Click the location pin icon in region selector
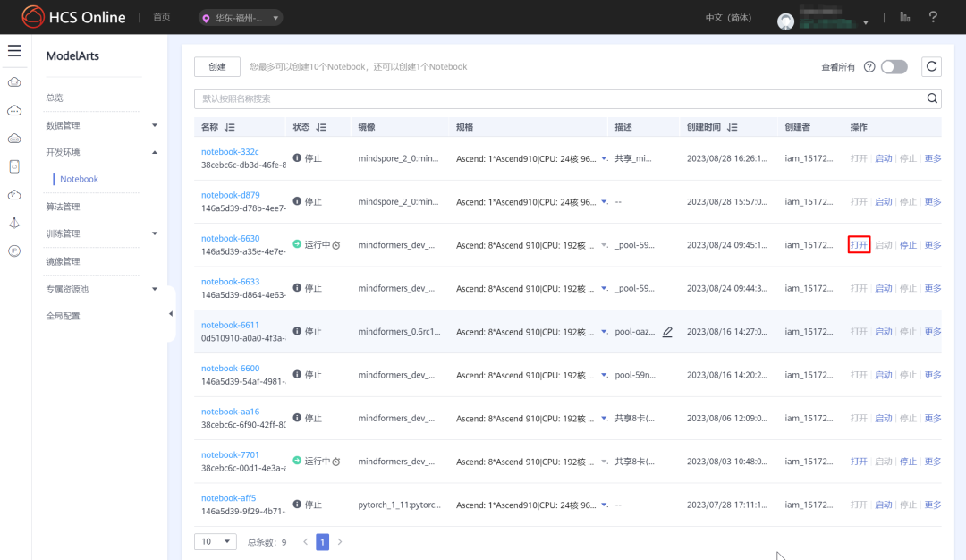 tap(206, 19)
